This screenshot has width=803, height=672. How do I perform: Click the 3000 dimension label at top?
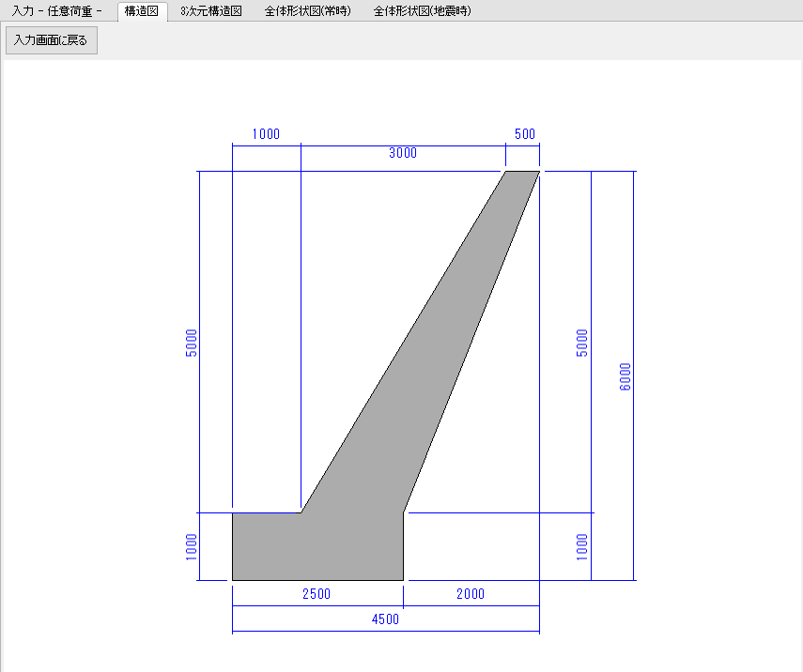(x=403, y=153)
